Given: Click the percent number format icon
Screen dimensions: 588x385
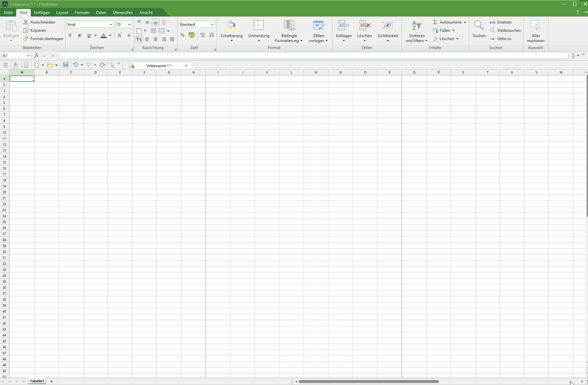Looking at the screenshot, I should pos(182,35).
